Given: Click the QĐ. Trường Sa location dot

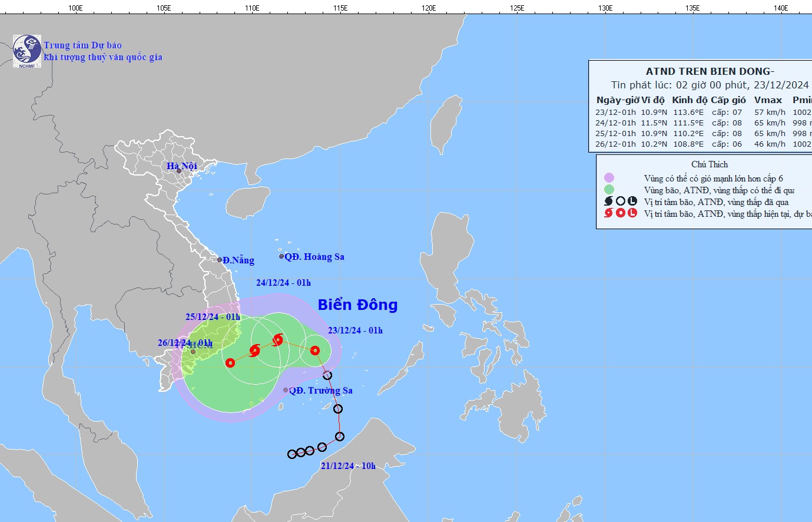Looking at the screenshot, I should [x=286, y=390].
